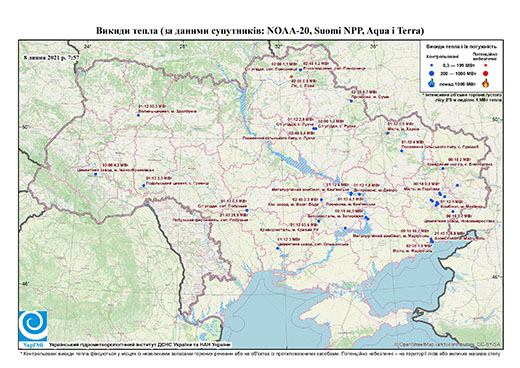Click the blue marker near Новоамвросіївка cement plant
The image size is (520, 368).
tap(453, 211)
